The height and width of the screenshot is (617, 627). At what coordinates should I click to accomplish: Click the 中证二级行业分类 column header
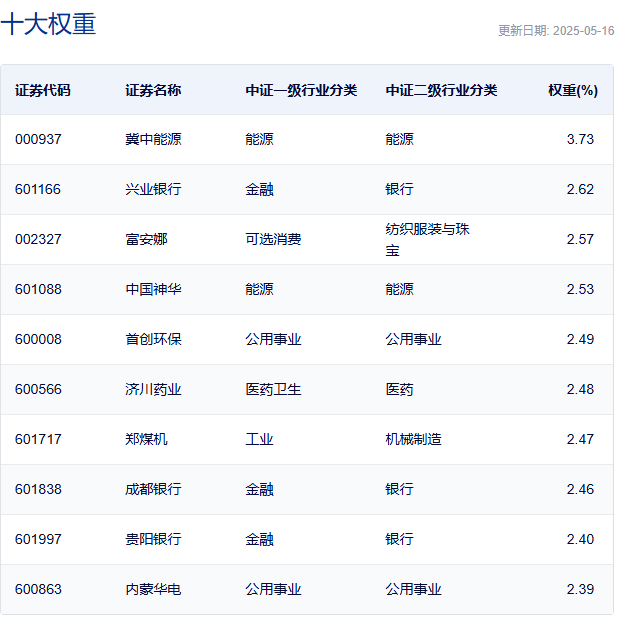point(441,90)
